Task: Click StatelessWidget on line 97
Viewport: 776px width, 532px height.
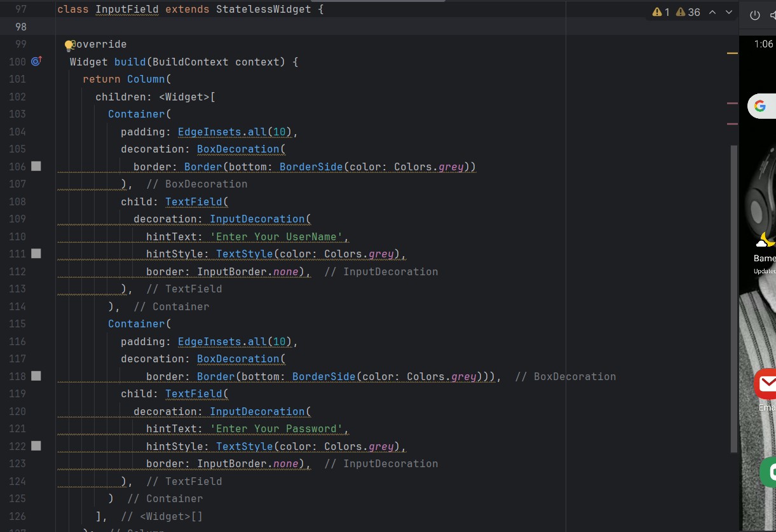Action: (264, 10)
